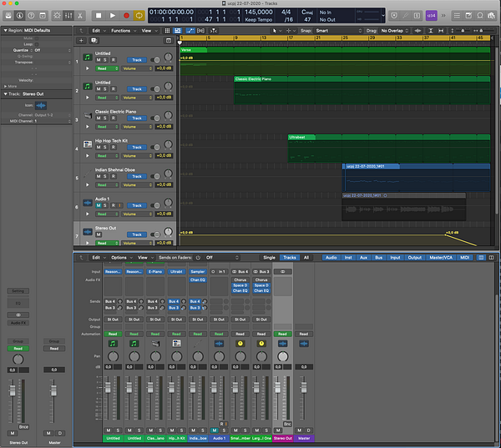
Task: Click the add track plus button
Action: 81,40
